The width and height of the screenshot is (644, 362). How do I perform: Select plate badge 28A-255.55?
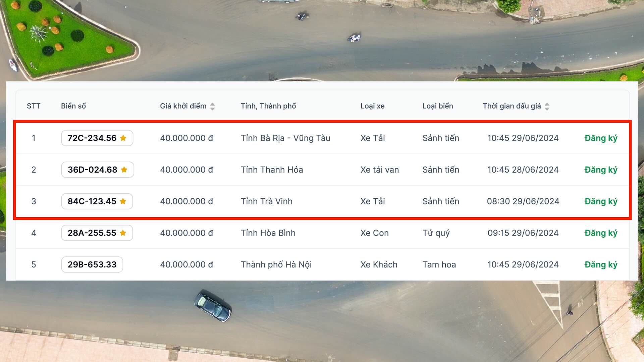tap(92, 233)
